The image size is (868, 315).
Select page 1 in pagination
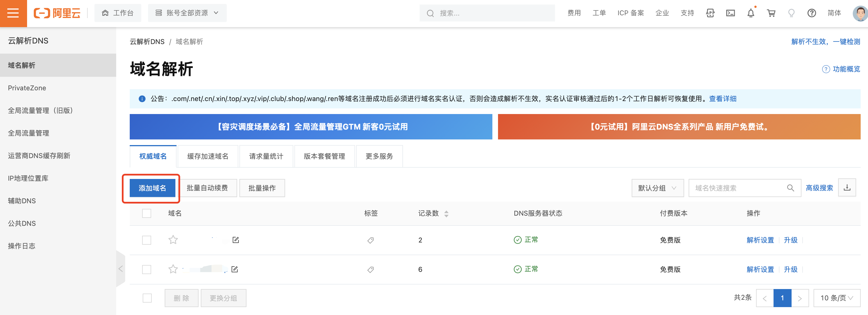tap(782, 298)
